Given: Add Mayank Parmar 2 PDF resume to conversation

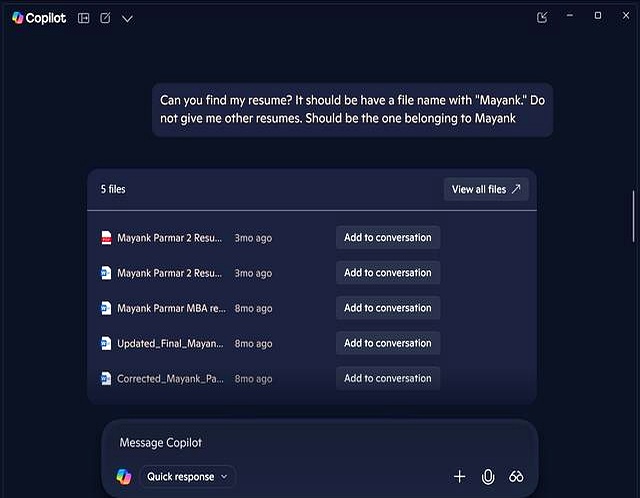Looking at the screenshot, I should tap(387, 238).
